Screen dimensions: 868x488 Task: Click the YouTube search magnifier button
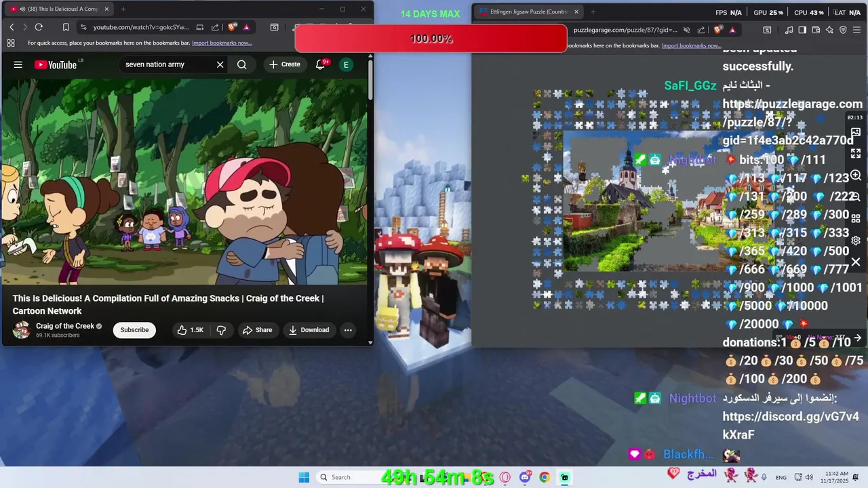pyautogui.click(x=241, y=64)
